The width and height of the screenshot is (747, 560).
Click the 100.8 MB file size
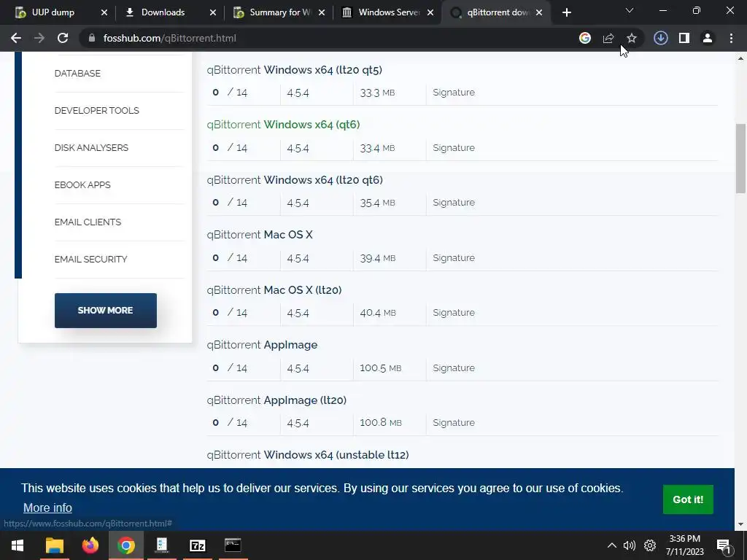click(381, 422)
